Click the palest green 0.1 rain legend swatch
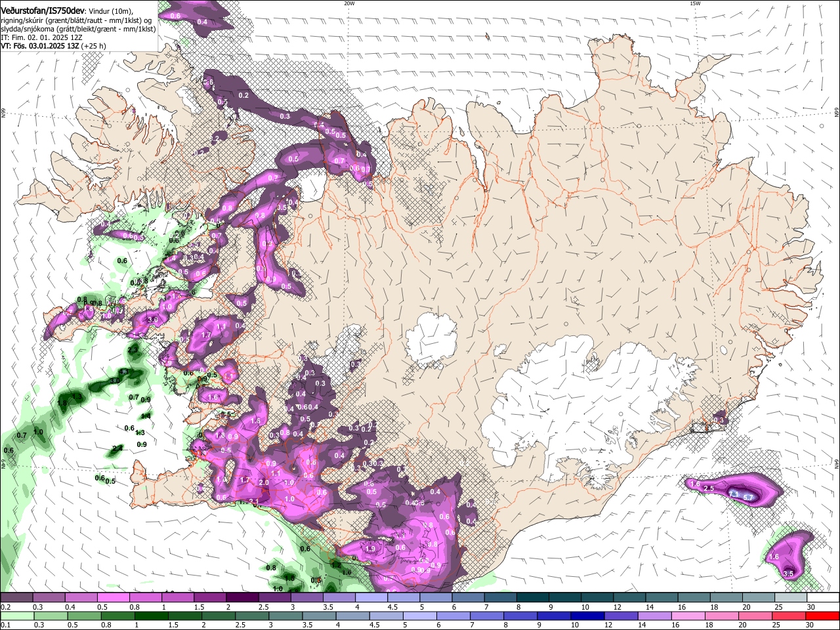This screenshot has height=630, width=840. 16,616
